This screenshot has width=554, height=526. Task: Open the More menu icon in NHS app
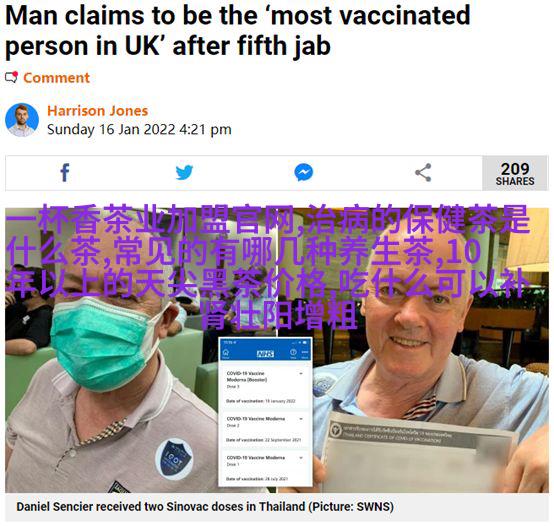tap(305, 353)
